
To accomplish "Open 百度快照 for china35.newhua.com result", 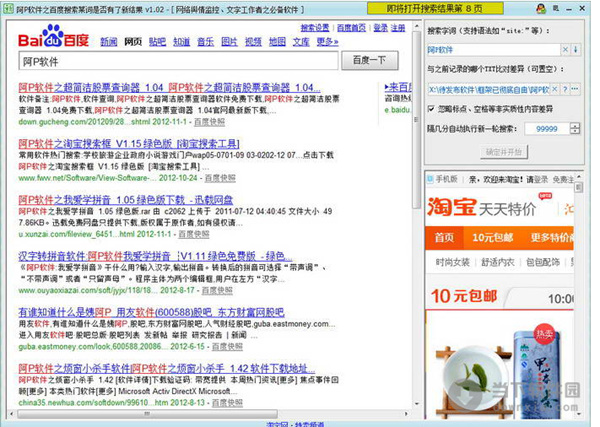I will (x=227, y=403).
